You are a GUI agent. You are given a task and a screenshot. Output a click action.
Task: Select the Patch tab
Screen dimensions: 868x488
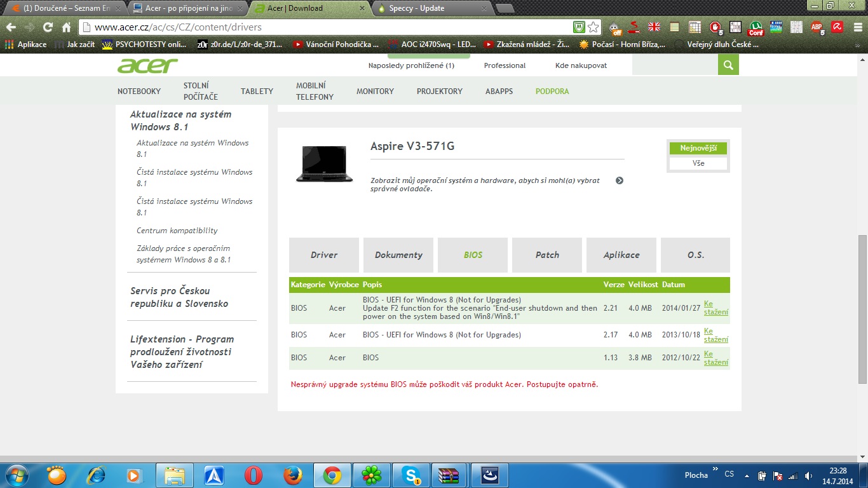547,255
